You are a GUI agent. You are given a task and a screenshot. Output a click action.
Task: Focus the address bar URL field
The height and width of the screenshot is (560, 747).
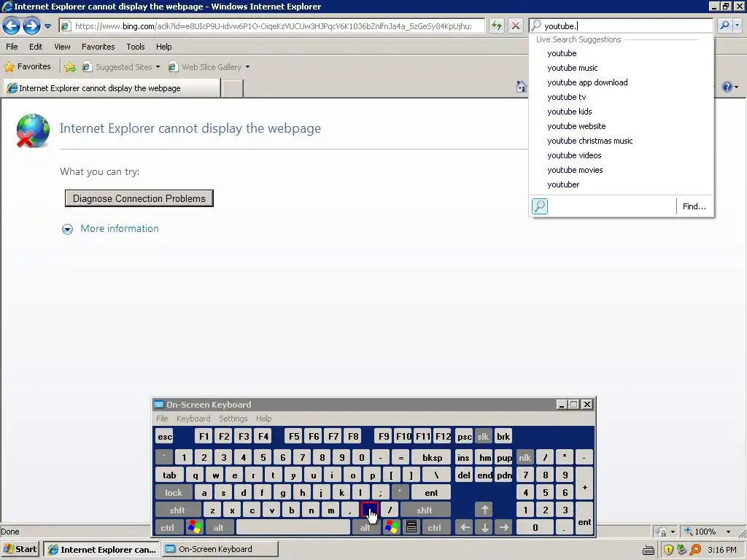point(273,26)
